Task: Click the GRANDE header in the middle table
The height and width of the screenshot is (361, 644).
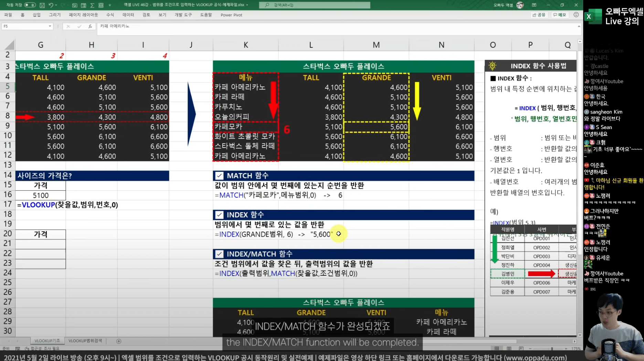Action: [376, 77]
